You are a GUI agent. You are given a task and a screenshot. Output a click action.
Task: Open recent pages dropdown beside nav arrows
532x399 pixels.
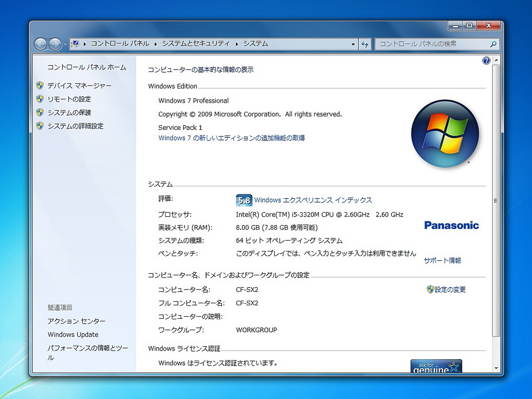(65, 44)
